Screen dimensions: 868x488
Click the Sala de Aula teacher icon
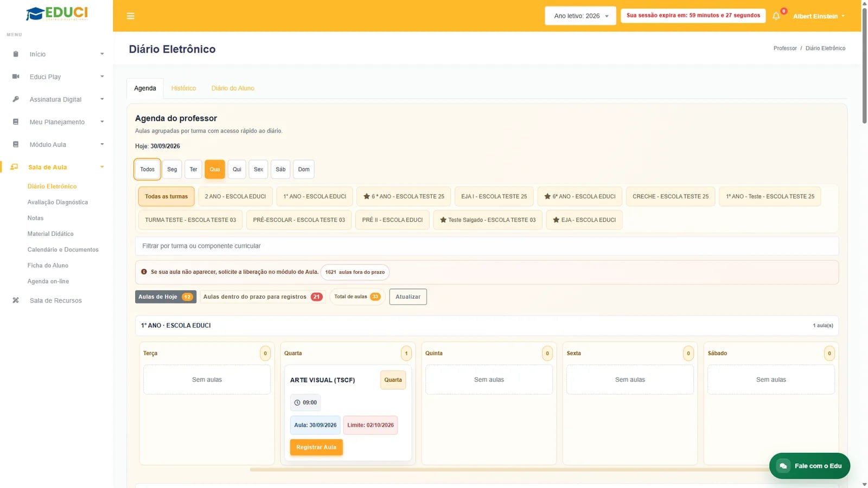15,167
